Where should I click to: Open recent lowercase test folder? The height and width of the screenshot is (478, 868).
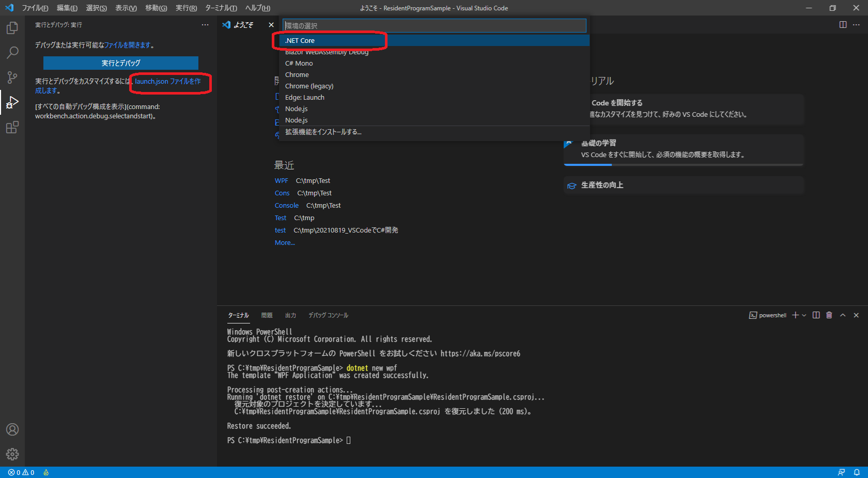click(x=280, y=230)
